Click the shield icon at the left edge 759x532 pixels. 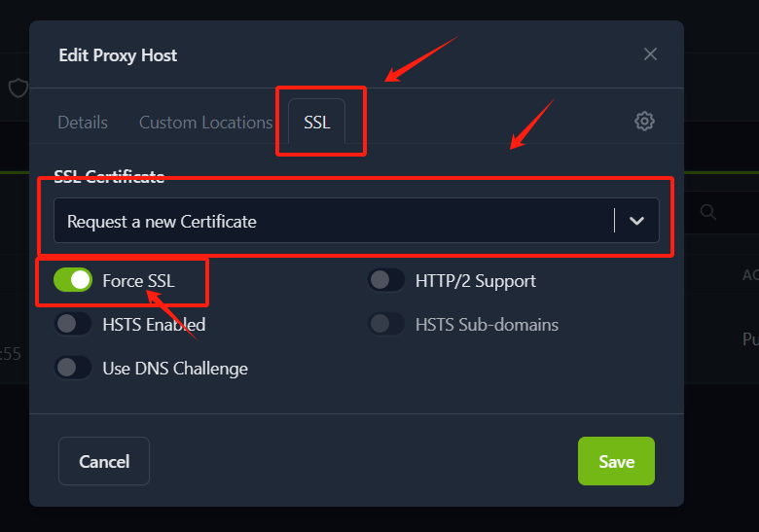pyautogui.click(x=18, y=89)
